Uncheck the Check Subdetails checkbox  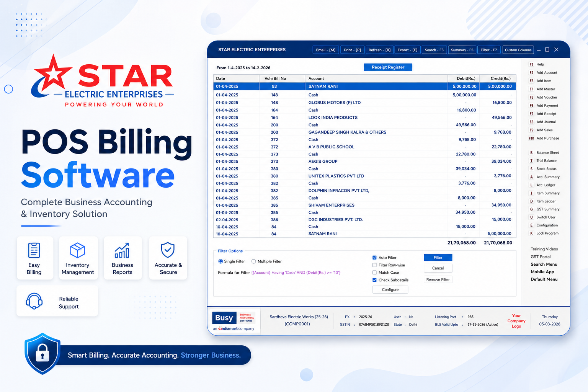pyautogui.click(x=374, y=280)
